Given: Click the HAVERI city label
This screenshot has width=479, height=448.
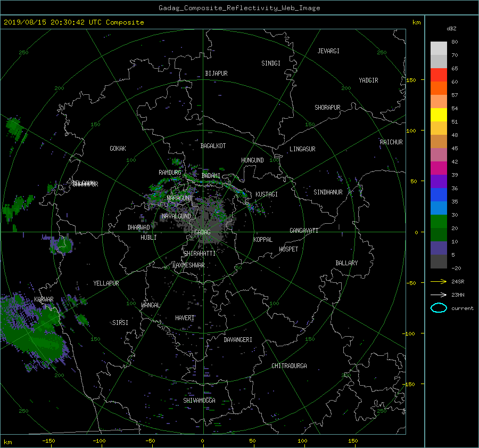Looking at the screenshot, I should pos(185,319).
